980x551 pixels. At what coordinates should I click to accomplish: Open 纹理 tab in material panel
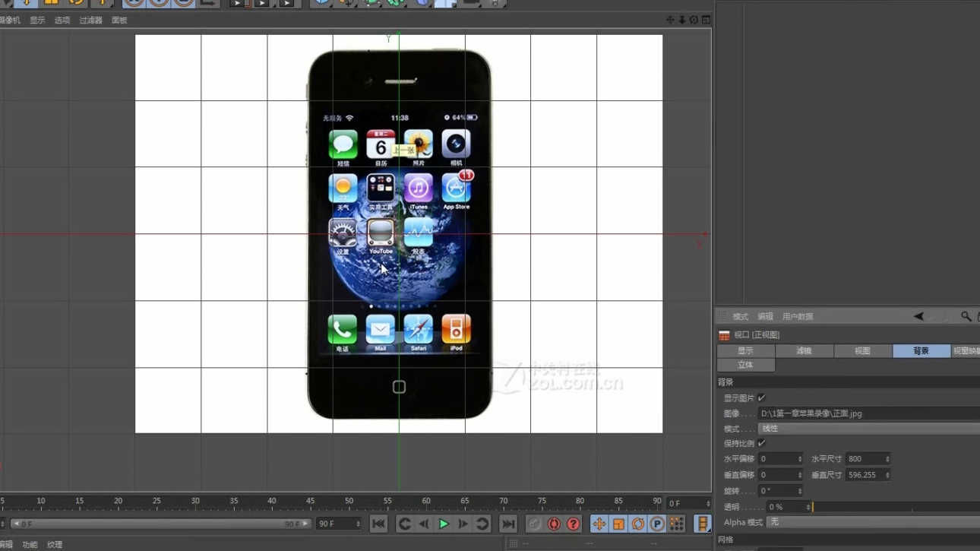click(55, 545)
